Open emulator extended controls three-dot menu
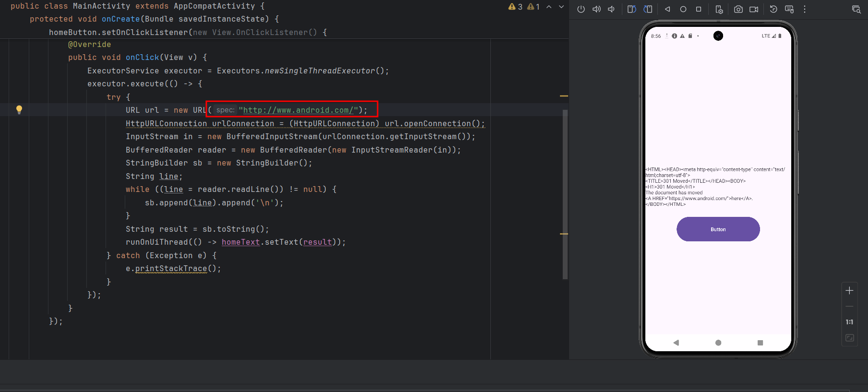868x392 pixels. 805,9
